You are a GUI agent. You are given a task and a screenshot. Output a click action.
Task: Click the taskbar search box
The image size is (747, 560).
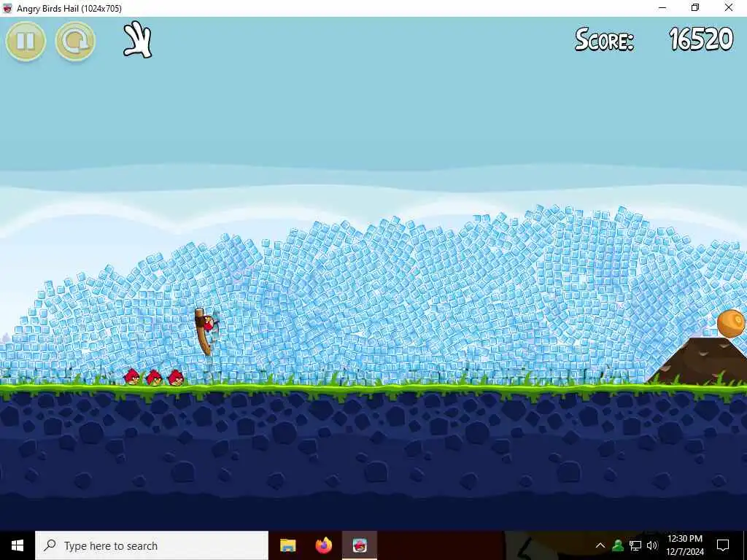click(x=152, y=545)
